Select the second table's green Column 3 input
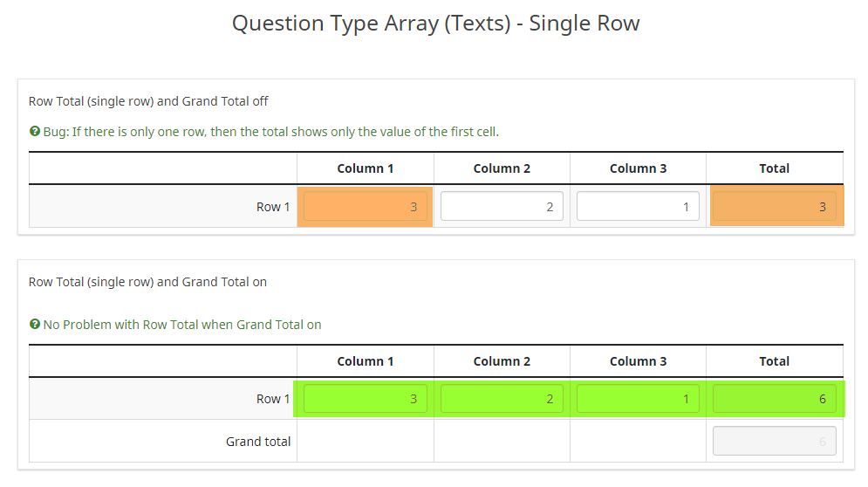This screenshot has width=868, height=487. click(x=638, y=399)
